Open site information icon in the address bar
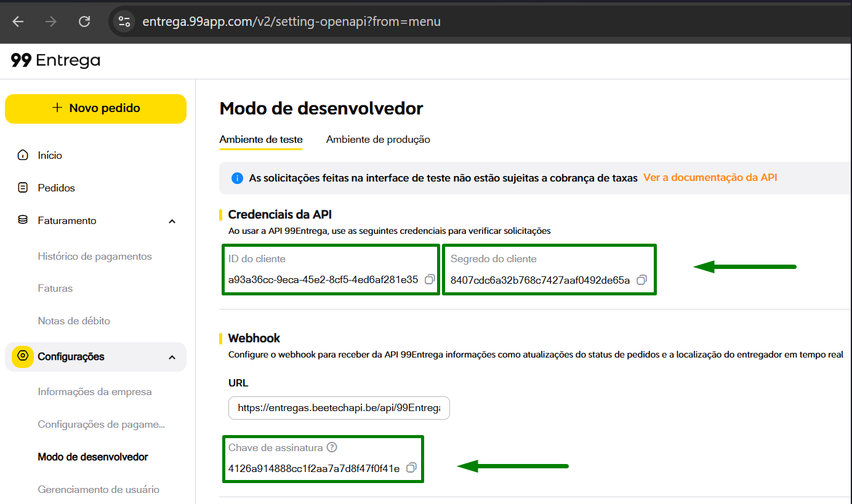 124,22
